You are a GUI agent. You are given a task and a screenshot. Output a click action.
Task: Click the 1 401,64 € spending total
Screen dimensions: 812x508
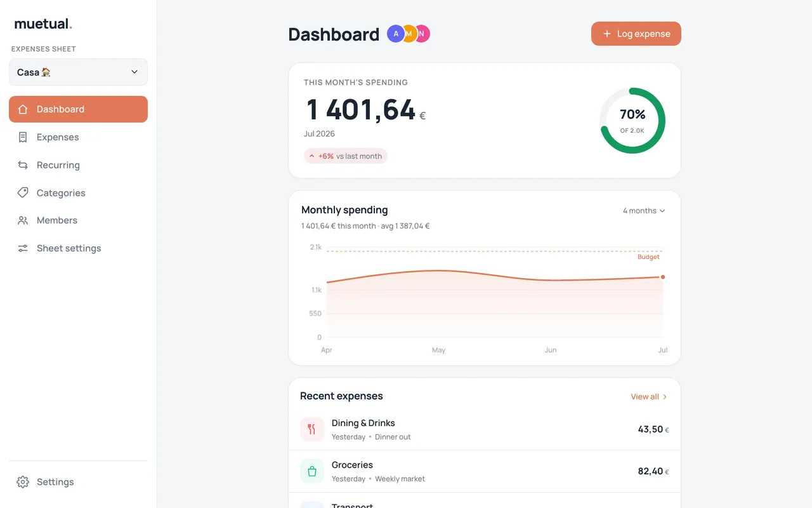(366, 109)
